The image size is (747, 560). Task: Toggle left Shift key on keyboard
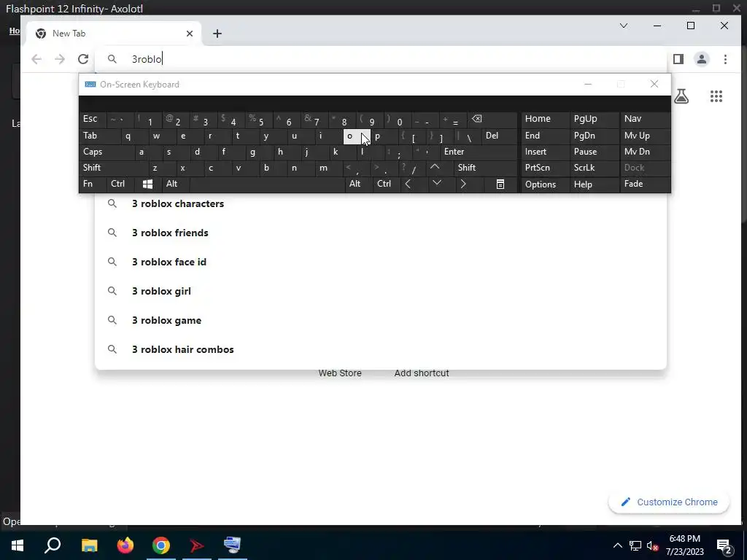tap(113, 168)
